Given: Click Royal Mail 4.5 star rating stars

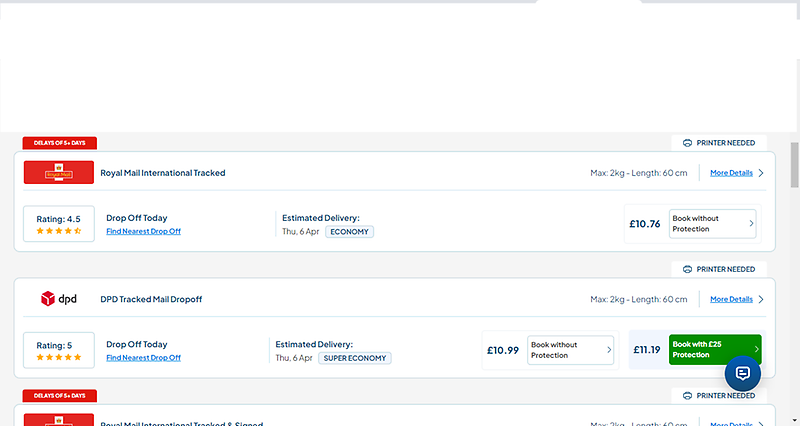Looking at the screenshot, I should coord(58,231).
